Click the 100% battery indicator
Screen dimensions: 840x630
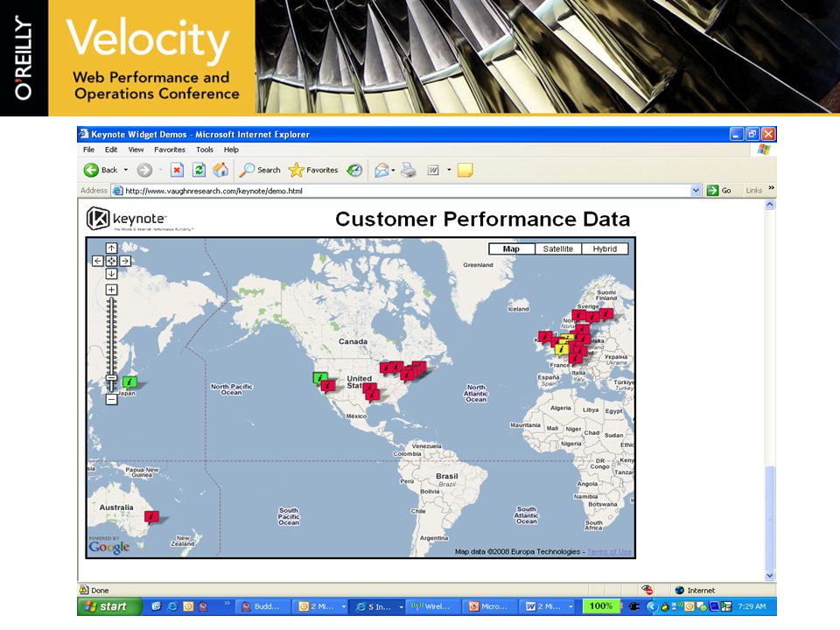600,605
